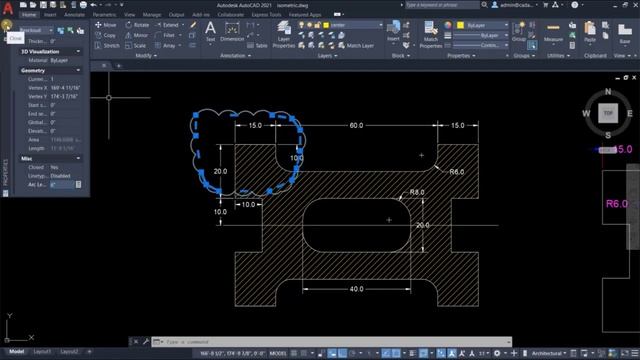Image resolution: width=640 pixels, height=360 pixels.
Task: Click the calculator icon beside Arc Length field
Action: (78, 184)
